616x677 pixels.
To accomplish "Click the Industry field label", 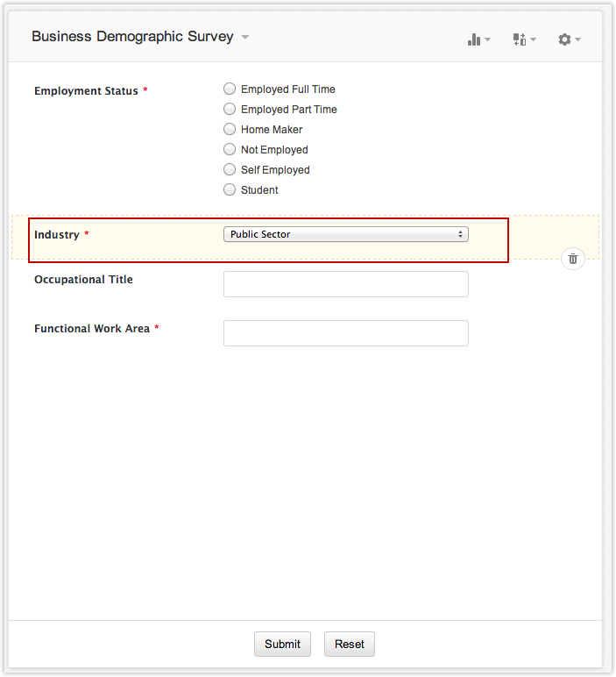I will click(57, 235).
